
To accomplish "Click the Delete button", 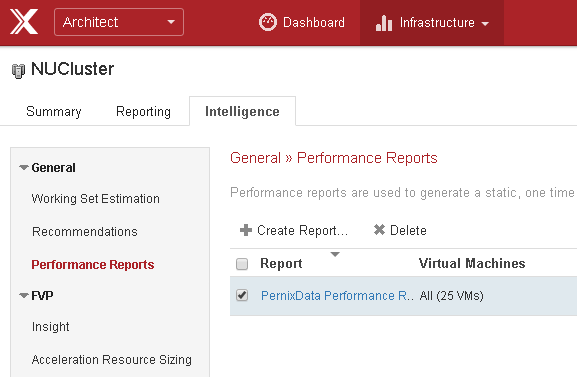I will (x=400, y=230).
